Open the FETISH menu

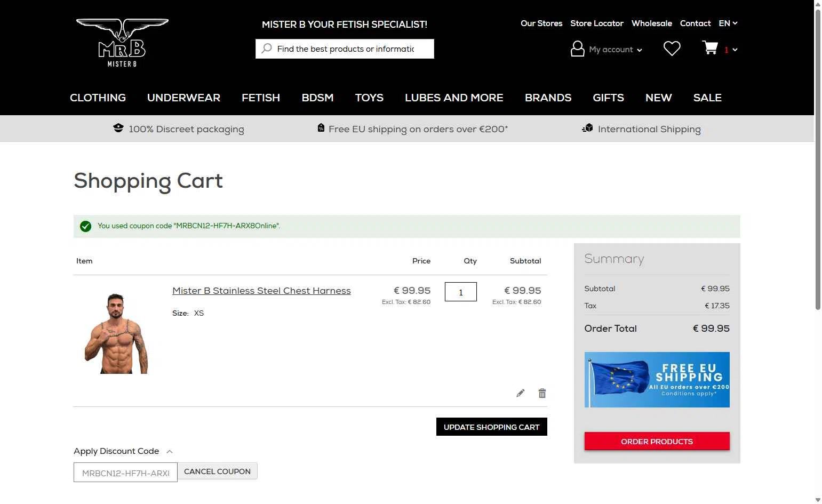click(261, 98)
